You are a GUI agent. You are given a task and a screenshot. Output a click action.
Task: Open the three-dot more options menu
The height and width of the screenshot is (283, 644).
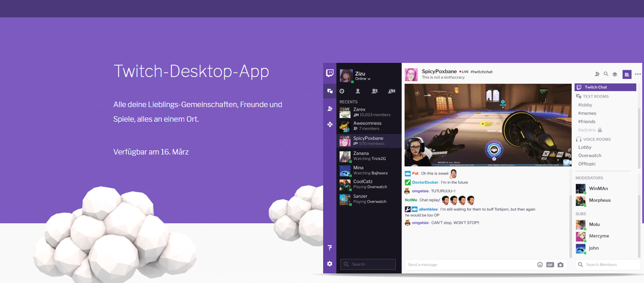coord(638,74)
